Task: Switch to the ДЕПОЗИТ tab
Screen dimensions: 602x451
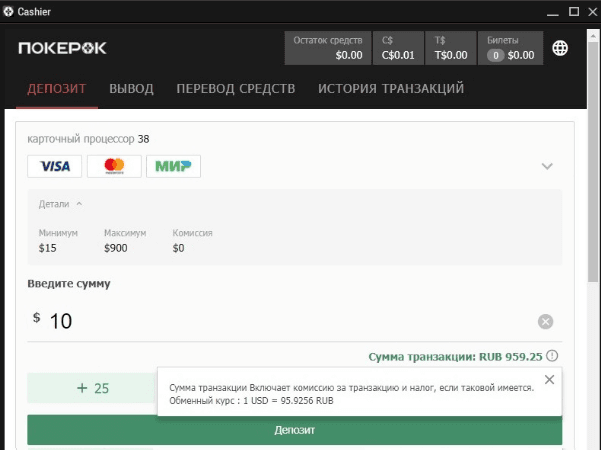Action: pos(57,89)
